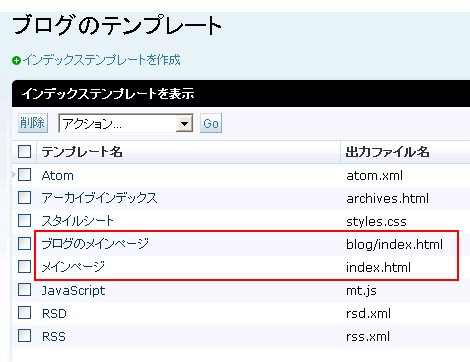Click the blog/index.html output file cell
This screenshot has width=470, height=362.
pos(394,245)
